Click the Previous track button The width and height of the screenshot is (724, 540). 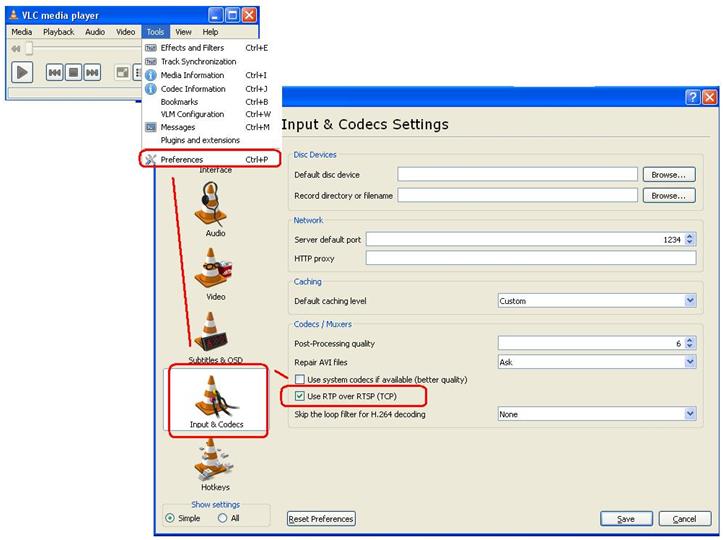tap(54, 72)
